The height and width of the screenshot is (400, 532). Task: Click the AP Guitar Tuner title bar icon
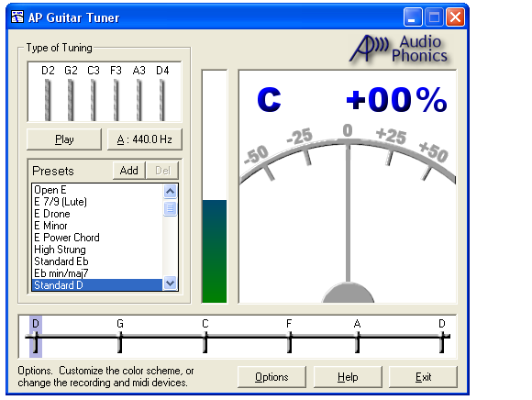point(17,17)
